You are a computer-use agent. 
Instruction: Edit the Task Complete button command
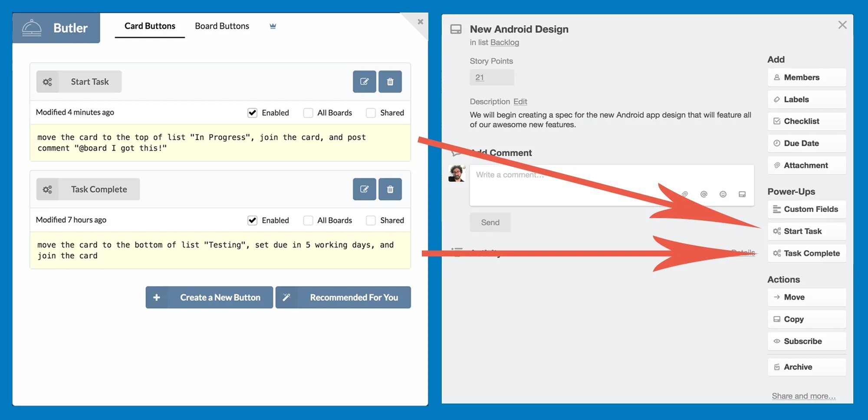click(365, 189)
